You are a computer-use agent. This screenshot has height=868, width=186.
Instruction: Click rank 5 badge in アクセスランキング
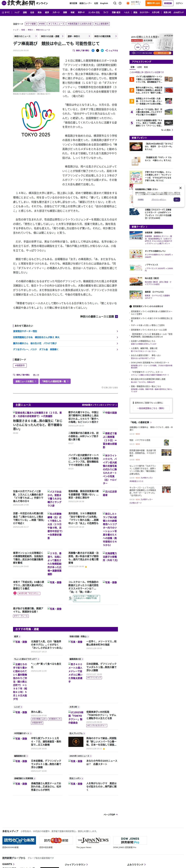pyautogui.click(x=132, y=123)
